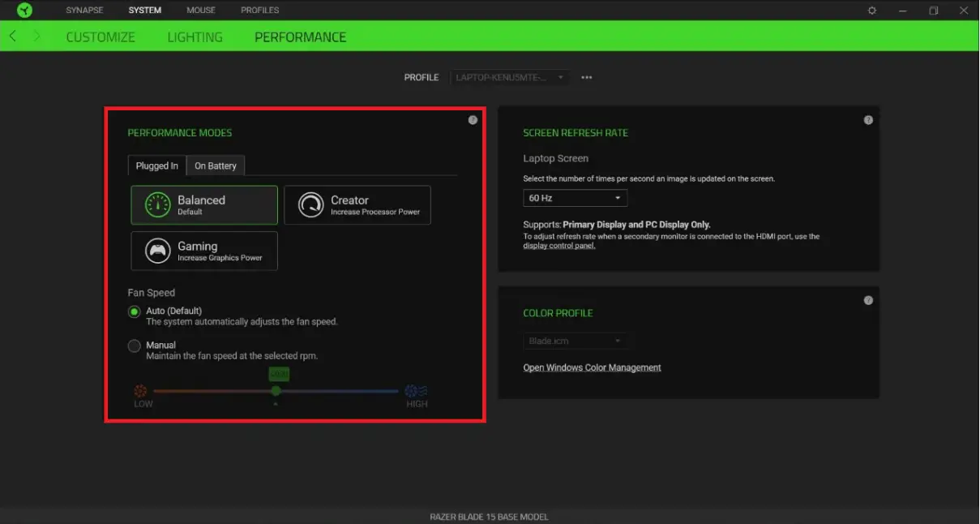Enable Auto fan speed mode
This screenshot has width=980, height=524.
point(134,311)
